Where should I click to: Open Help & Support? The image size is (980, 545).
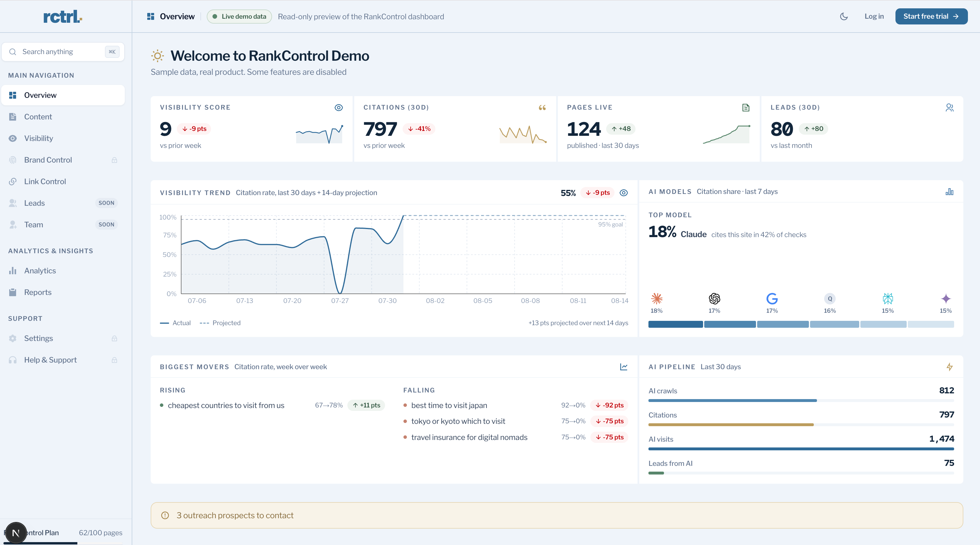(63, 360)
